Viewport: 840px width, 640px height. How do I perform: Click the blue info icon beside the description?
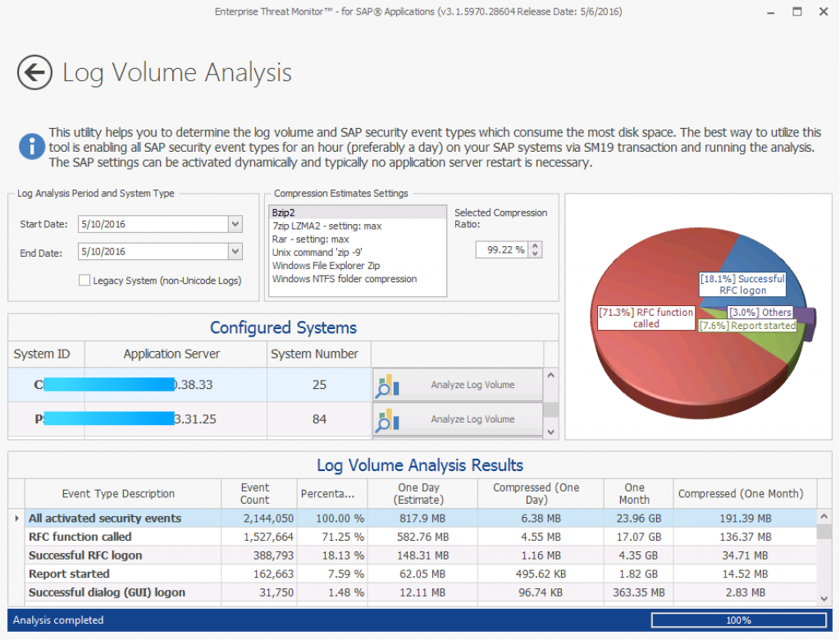click(31, 147)
